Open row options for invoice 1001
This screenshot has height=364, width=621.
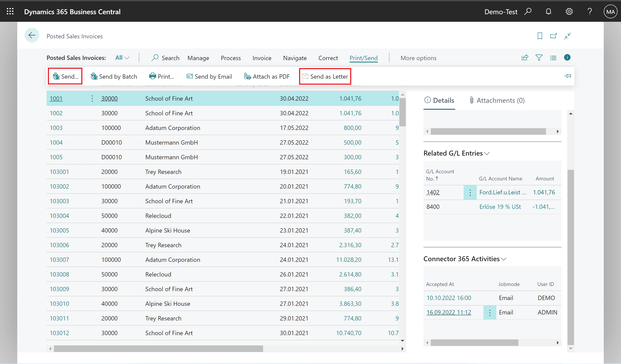coord(92,98)
